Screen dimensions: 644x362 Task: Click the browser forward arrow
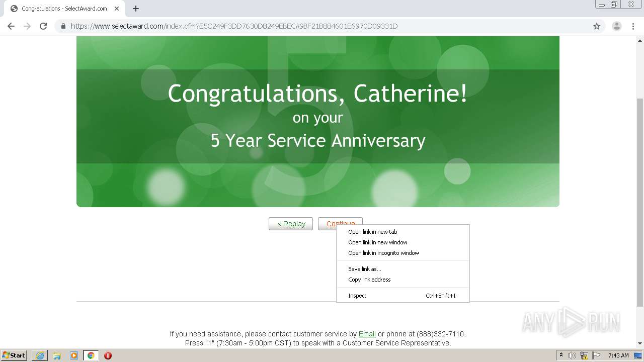27,26
